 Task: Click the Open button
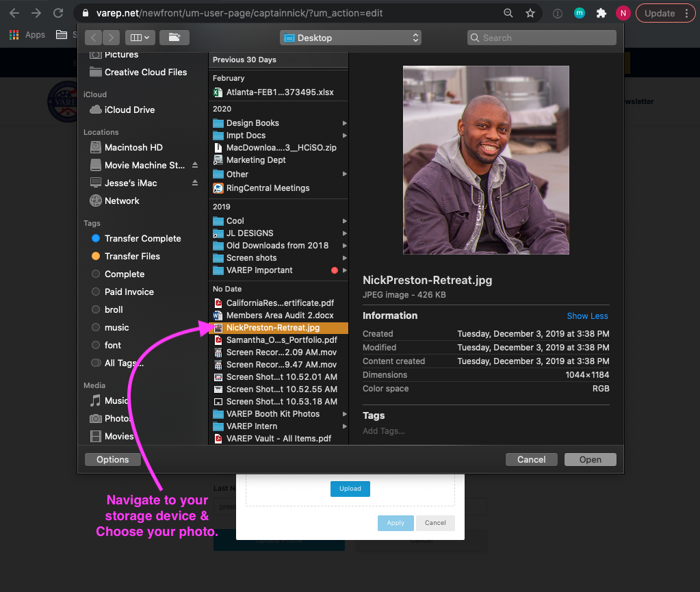591,459
